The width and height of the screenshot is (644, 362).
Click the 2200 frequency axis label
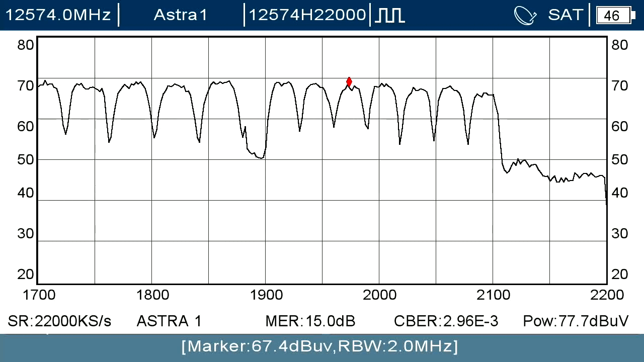(607, 295)
